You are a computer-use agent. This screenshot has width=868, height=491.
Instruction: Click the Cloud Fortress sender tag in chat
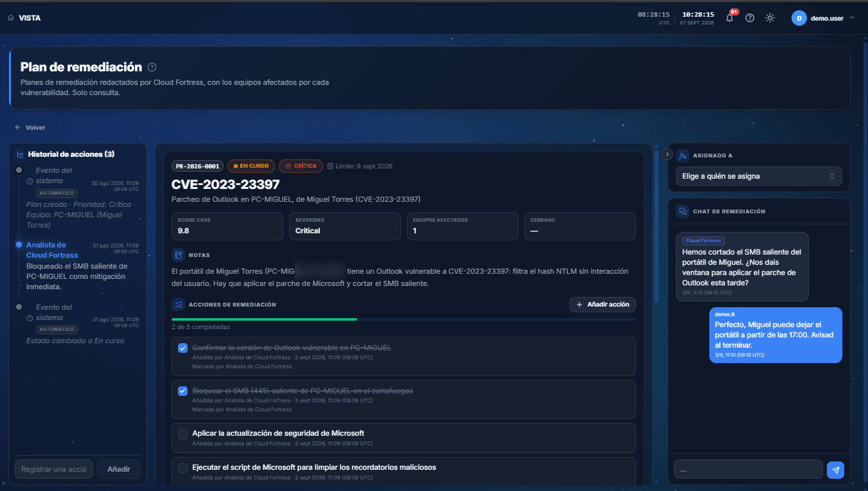[703, 241]
